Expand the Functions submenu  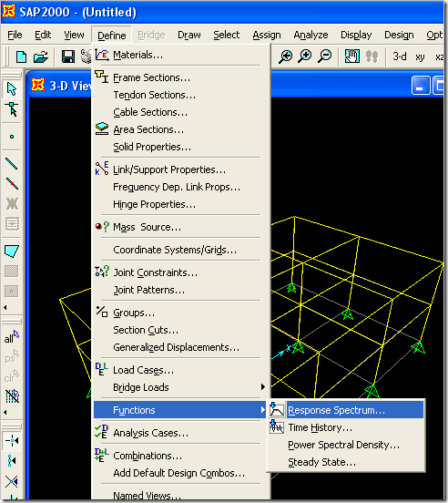pos(181,410)
